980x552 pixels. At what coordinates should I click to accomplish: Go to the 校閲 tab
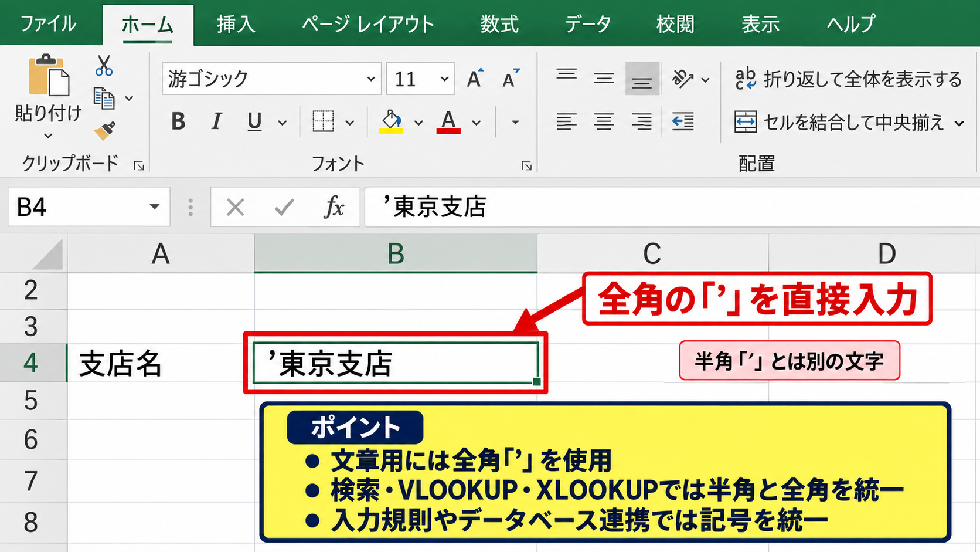(x=675, y=23)
